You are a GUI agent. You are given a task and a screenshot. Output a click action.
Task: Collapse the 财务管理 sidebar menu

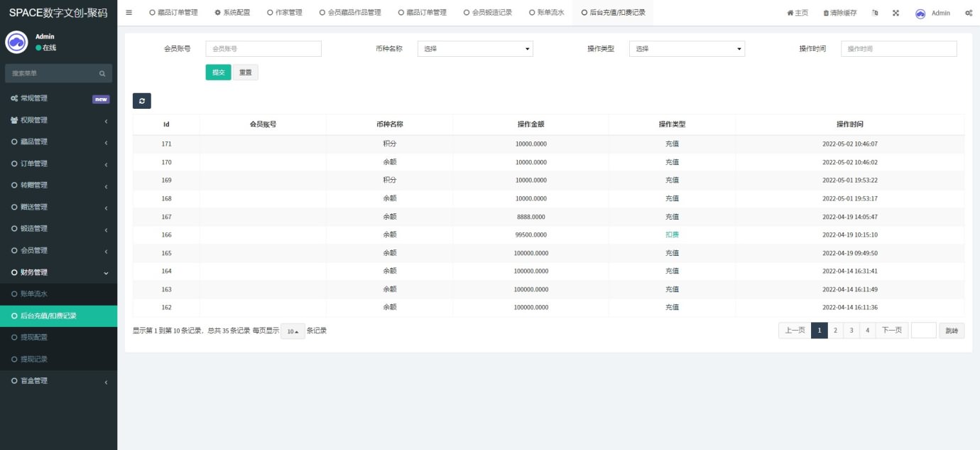pos(58,272)
